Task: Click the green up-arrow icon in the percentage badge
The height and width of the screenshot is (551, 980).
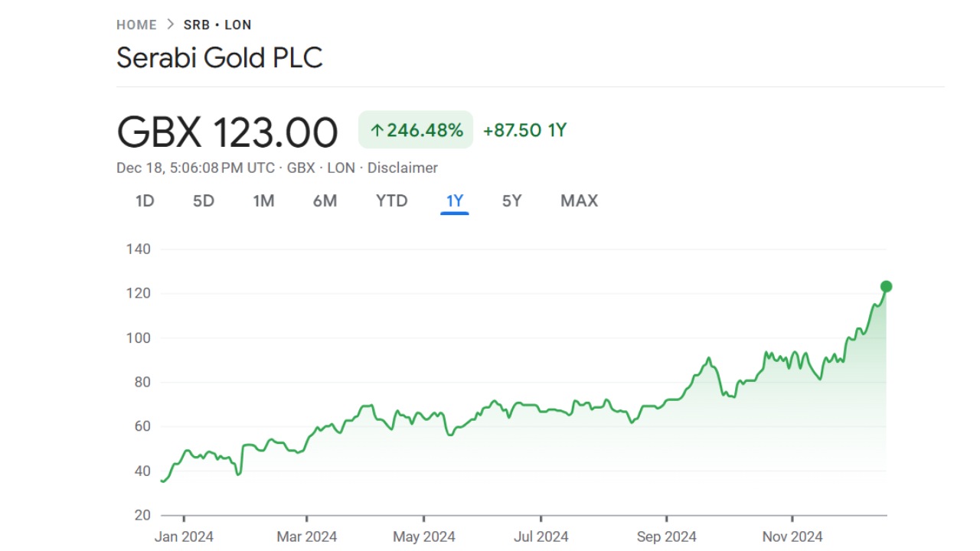Action: pos(376,131)
